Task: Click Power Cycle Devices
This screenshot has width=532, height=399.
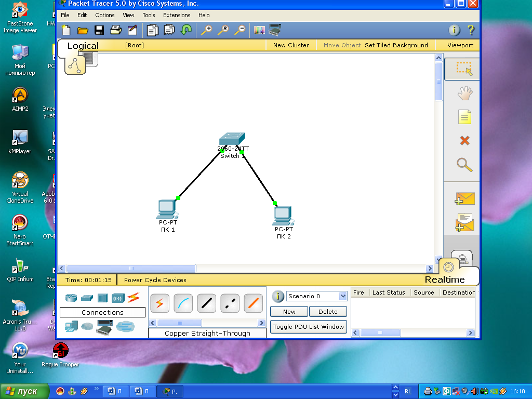Action: (x=155, y=280)
